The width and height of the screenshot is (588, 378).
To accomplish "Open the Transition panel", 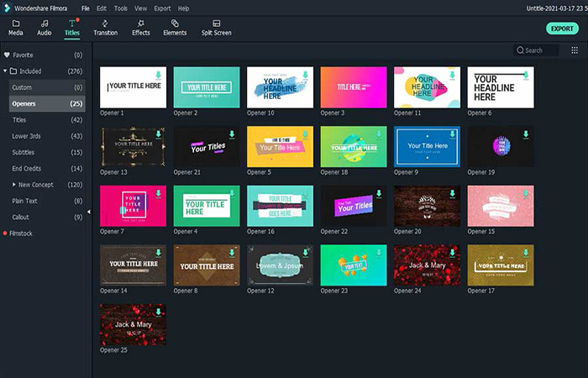I will point(105,28).
